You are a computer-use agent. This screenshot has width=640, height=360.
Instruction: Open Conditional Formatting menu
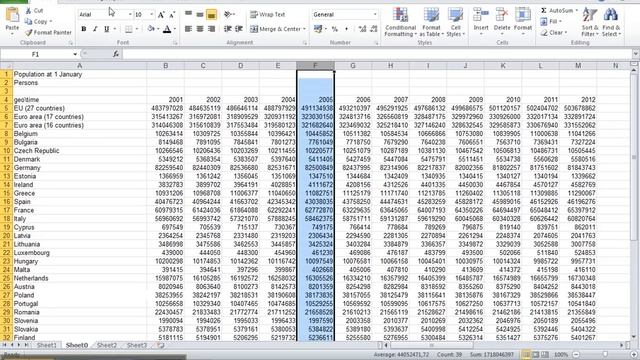coord(400,22)
